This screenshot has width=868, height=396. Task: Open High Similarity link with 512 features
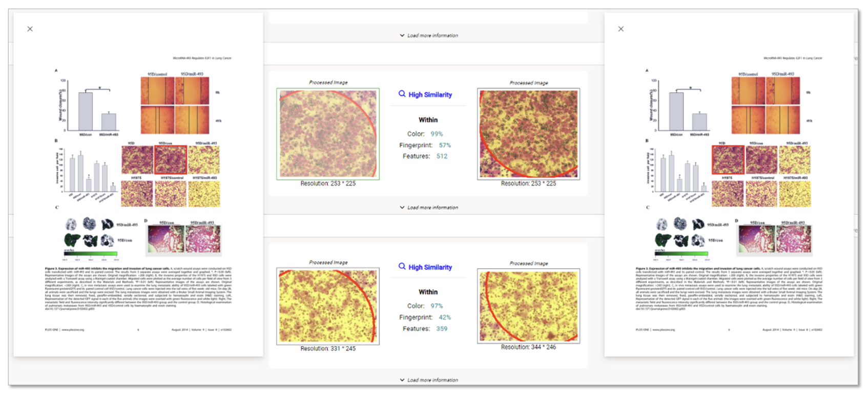pos(430,95)
